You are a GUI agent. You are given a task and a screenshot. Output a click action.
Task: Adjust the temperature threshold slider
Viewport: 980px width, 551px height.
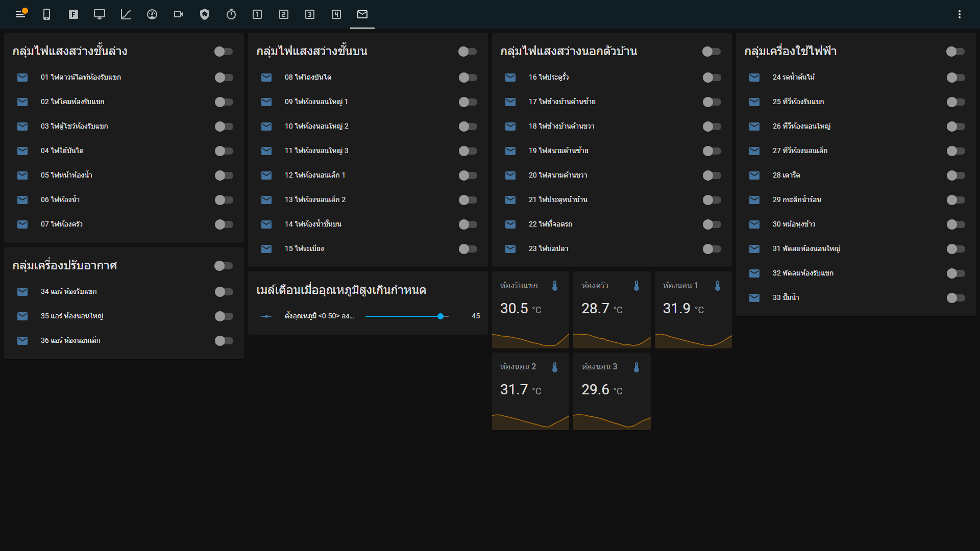(x=407, y=316)
